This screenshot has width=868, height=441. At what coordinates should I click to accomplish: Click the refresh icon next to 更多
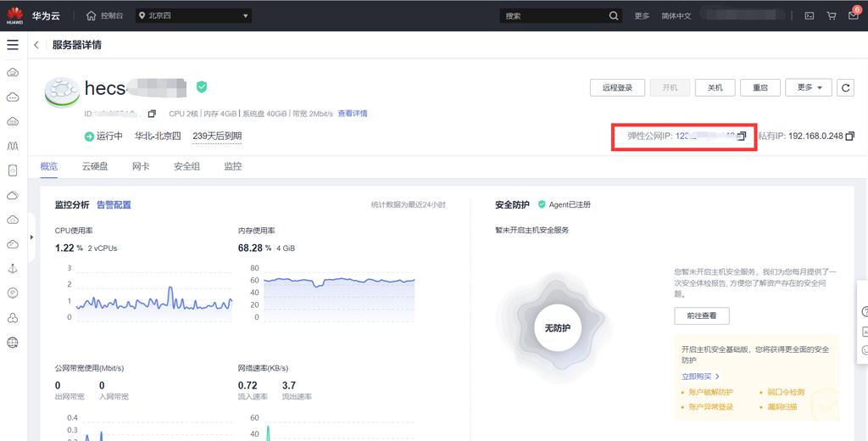(845, 87)
